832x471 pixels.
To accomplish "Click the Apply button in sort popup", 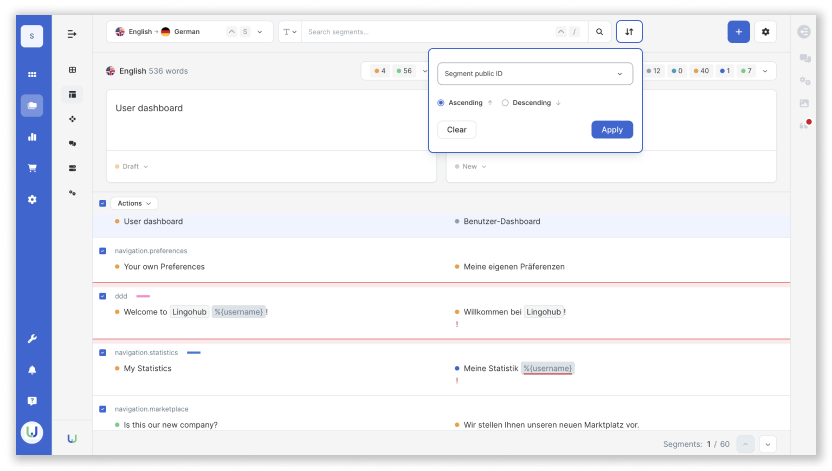I will coord(612,129).
